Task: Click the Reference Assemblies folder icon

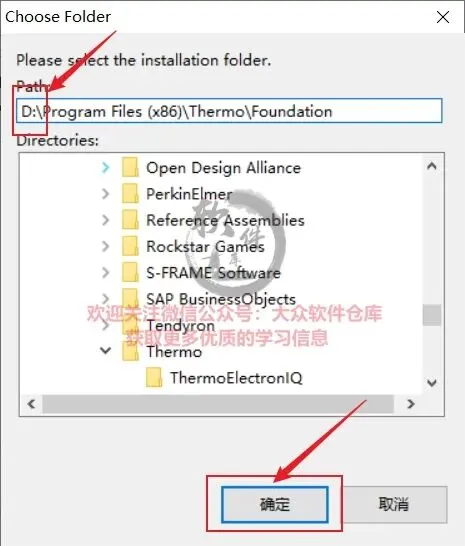Action: (x=131, y=220)
